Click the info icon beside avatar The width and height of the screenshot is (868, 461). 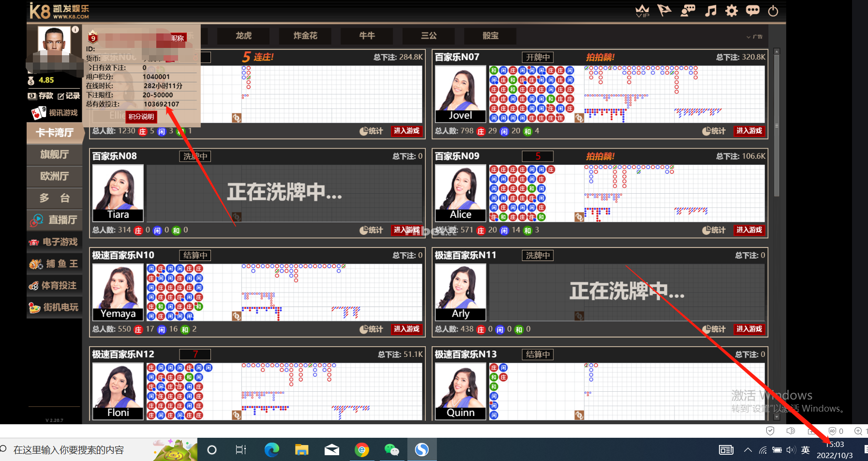[x=75, y=30]
